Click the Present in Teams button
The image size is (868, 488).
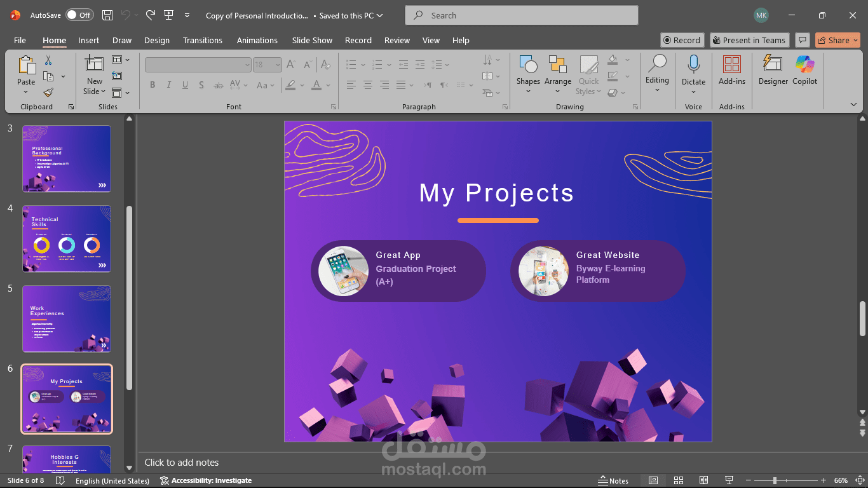click(749, 40)
